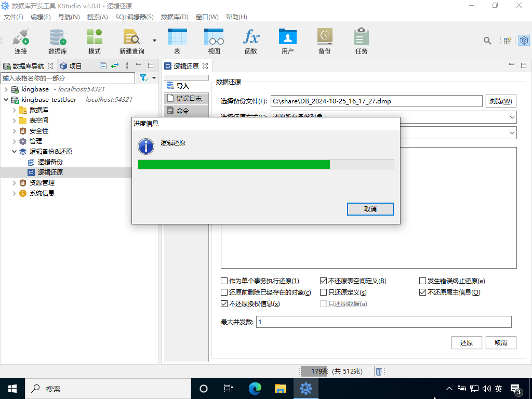The height and width of the screenshot is (399, 532).
Task: Open the 任务 task toolbar icon
Action: 361,41
